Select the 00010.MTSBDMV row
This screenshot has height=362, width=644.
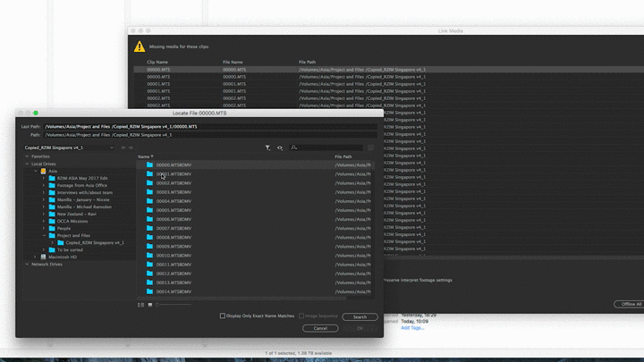(254, 256)
